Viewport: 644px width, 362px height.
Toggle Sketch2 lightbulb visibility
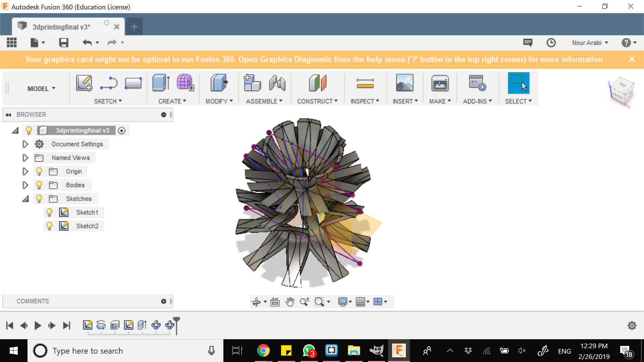(49, 226)
